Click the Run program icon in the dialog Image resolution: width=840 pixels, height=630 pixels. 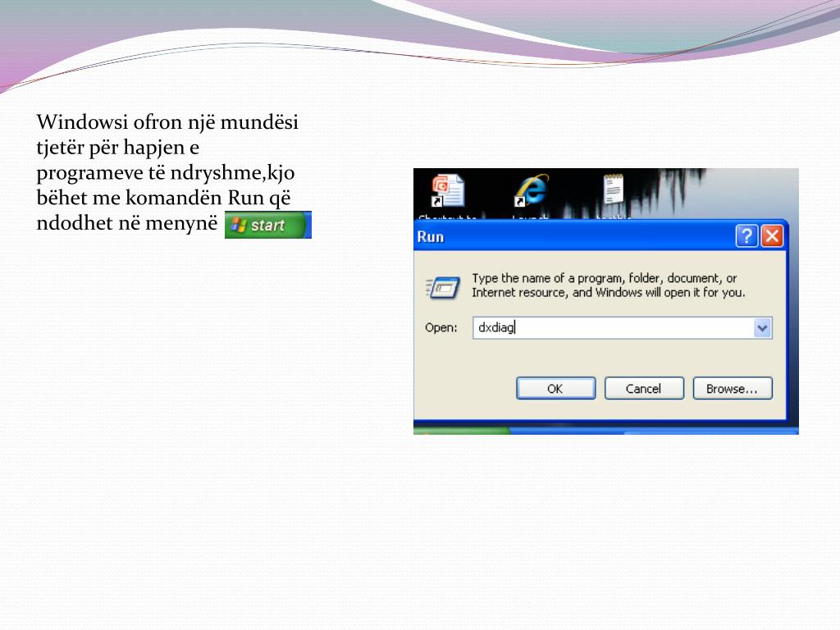pyautogui.click(x=442, y=288)
